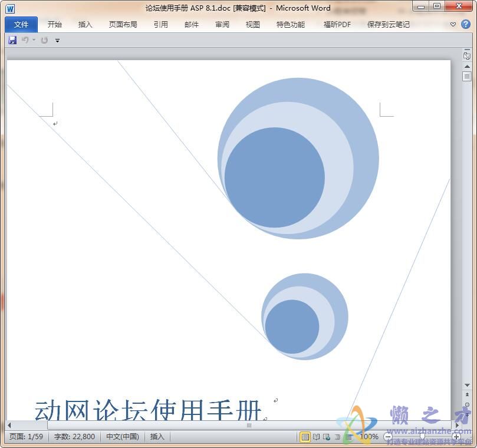This screenshot has width=477, height=448.
Task: Toggle 插入 overwrite mode in status bar
Action: (156, 437)
